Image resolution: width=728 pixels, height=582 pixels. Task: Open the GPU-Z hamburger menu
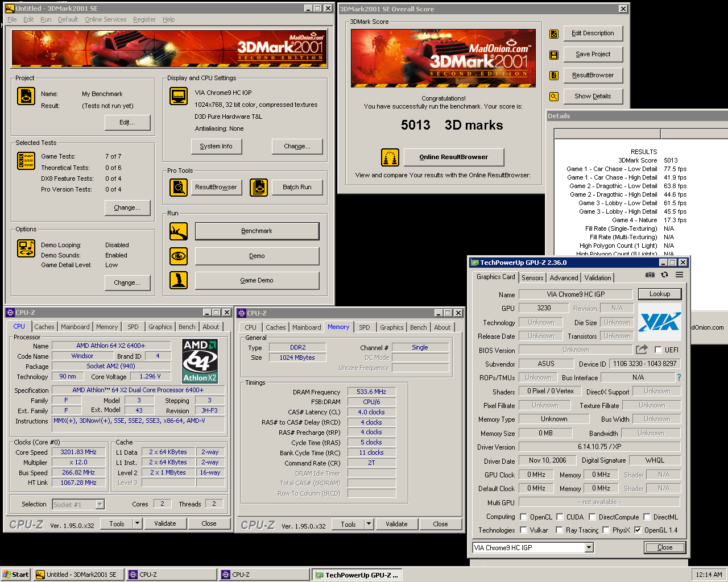679,275
